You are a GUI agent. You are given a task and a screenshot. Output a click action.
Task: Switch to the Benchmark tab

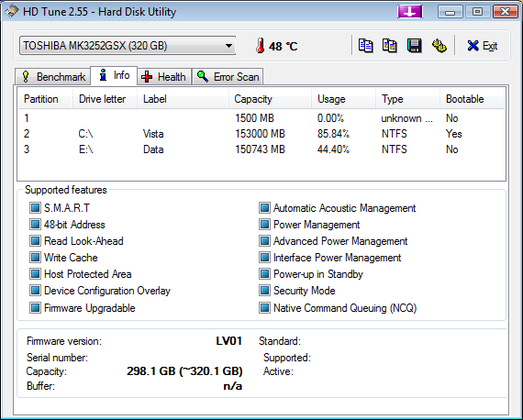[x=53, y=77]
